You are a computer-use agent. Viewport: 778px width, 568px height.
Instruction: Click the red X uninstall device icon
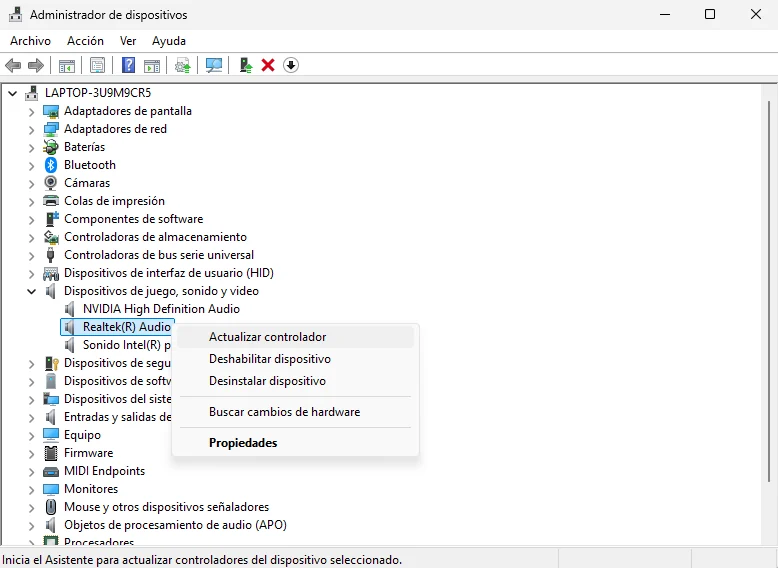point(268,65)
